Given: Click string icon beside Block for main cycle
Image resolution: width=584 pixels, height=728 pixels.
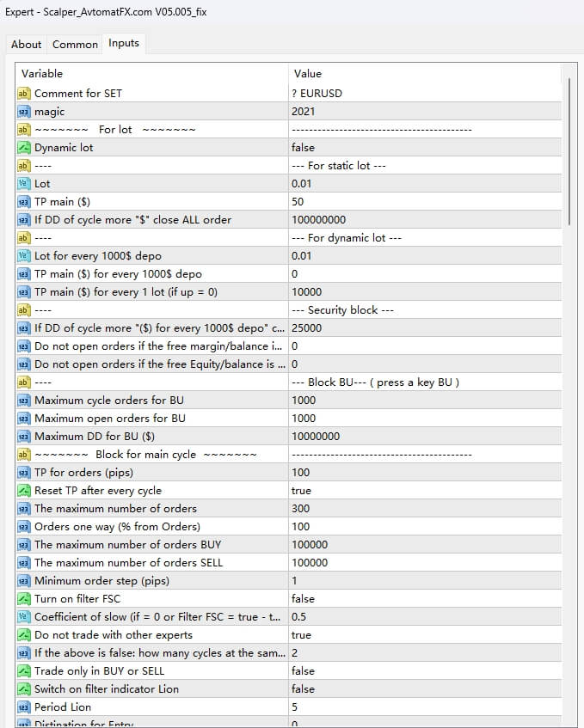Looking at the screenshot, I should tap(23, 455).
